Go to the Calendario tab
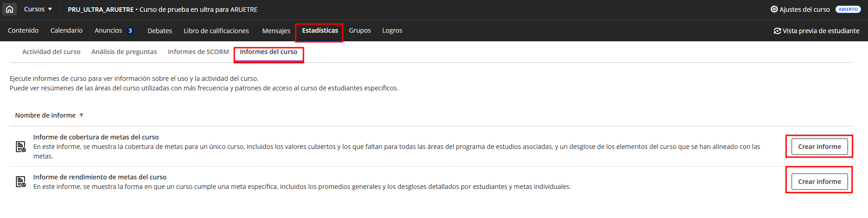This screenshot has width=868, height=218. point(66,30)
